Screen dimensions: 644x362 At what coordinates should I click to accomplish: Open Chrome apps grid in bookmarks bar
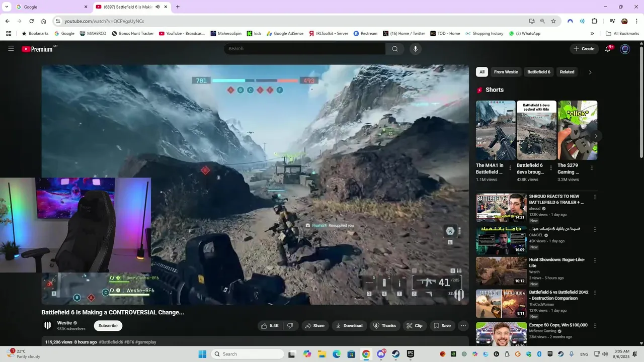tap(9, 34)
